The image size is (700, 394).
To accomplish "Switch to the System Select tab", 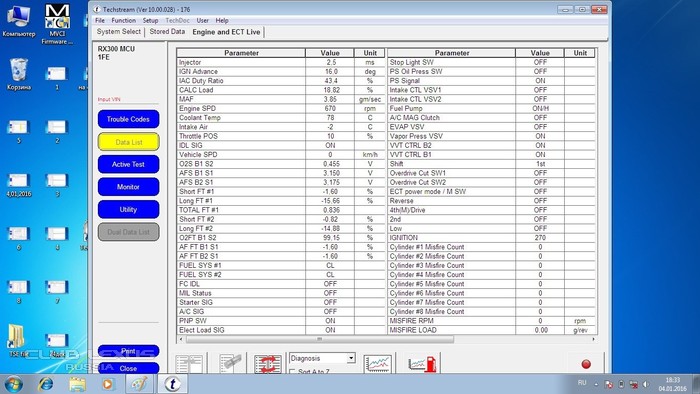I will pyautogui.click(x=118, y=32).
